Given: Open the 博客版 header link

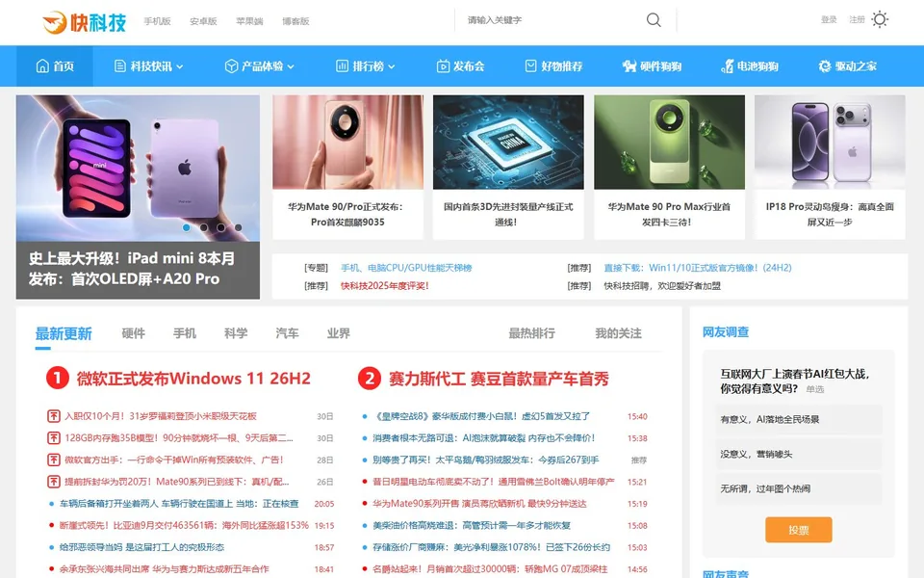Looking at the screenshot, I should point(295,21).
